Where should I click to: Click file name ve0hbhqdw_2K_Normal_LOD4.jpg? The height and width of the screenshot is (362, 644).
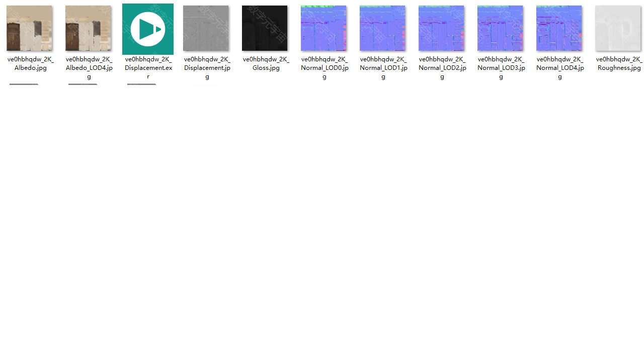[x=560, y=68]
